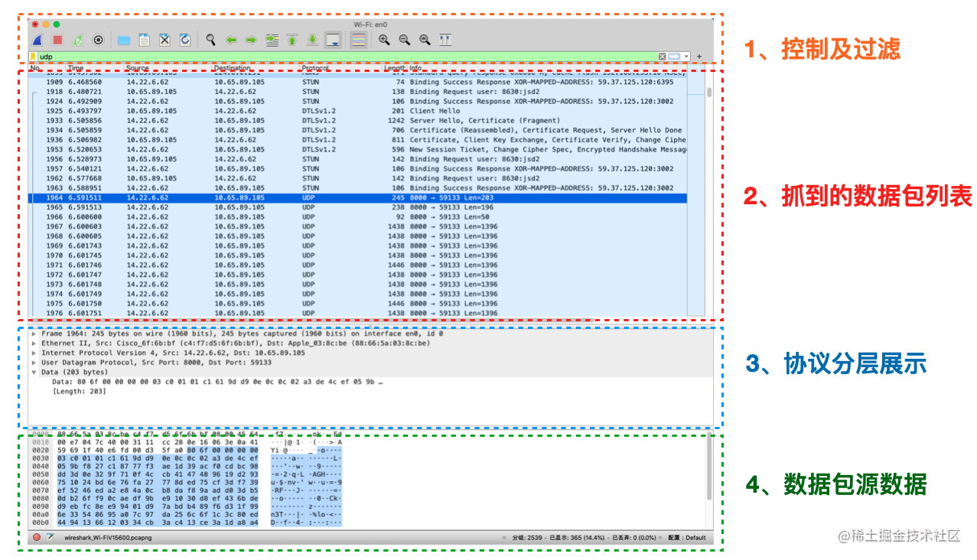Click the expert info status circle
The image size is (977, 560).
pyautogui.click(x=37, y=538)
